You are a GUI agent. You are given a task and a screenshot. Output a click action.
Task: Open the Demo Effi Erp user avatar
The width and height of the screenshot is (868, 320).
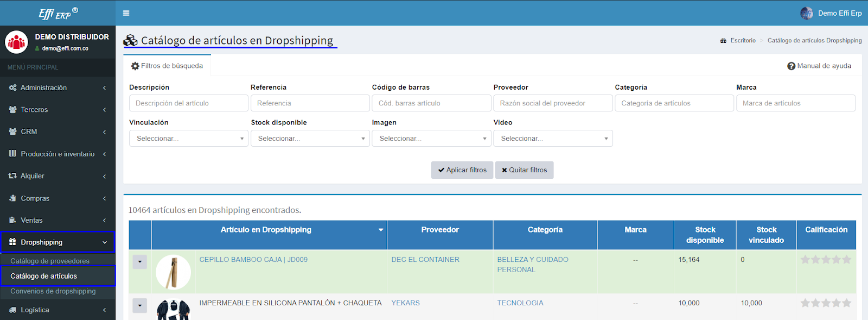(x=807, y=13)
